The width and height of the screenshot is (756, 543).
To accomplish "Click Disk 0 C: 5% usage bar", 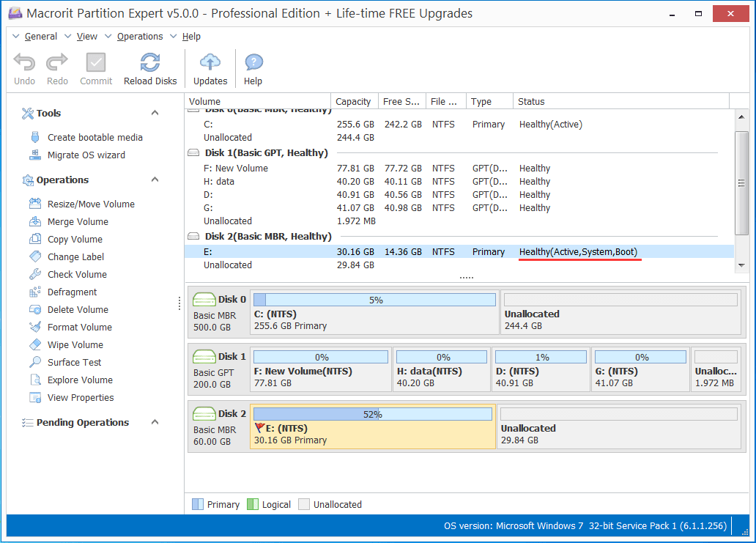I will [374, 300].
